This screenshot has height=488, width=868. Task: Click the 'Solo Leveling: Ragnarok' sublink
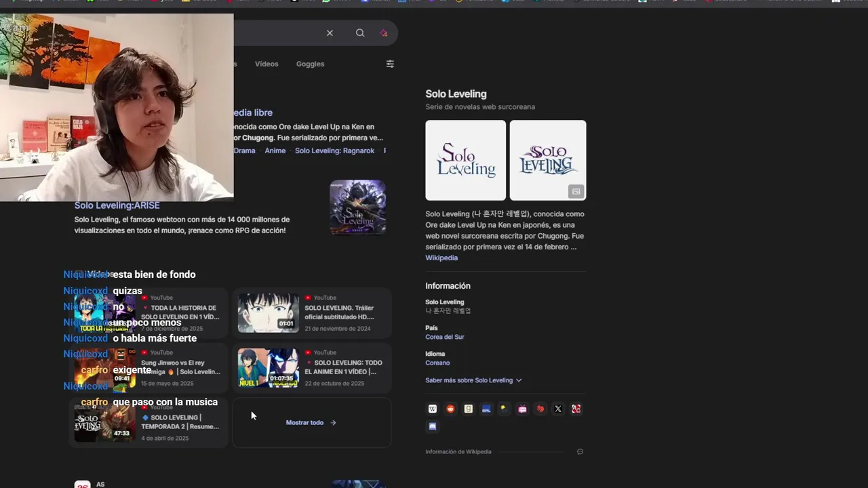334,150
